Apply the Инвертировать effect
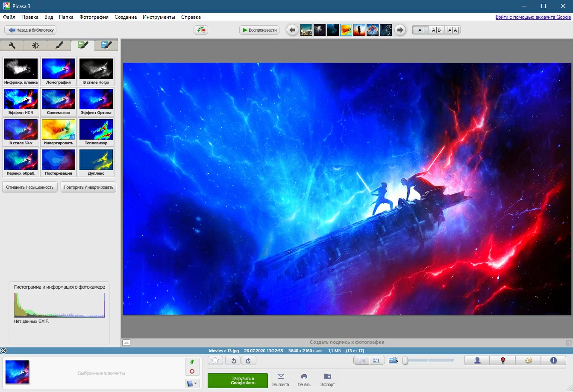This screenshot has height=392, width=573. [x=59, y=132]
